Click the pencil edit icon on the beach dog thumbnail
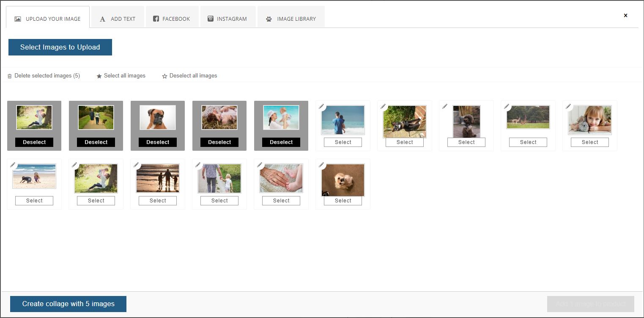The image size is (644, 318). [13, 165]
